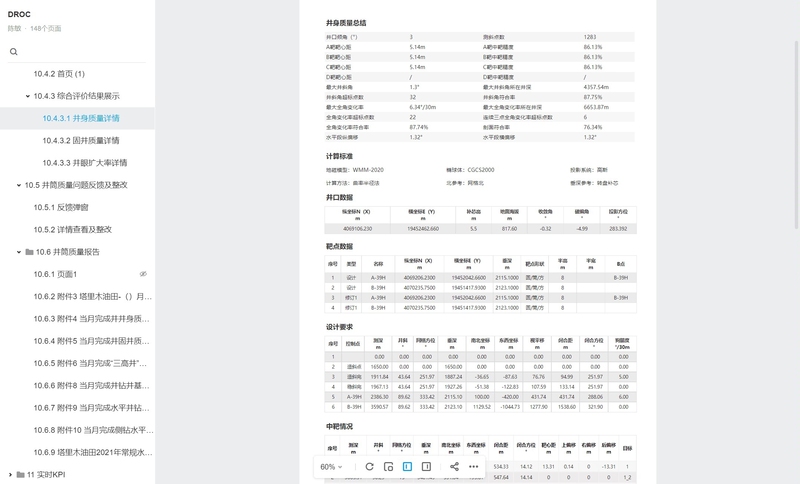This screenshot has width=800, height=484.
Task: Select the right panel layout icon
Action: point(427,467)
